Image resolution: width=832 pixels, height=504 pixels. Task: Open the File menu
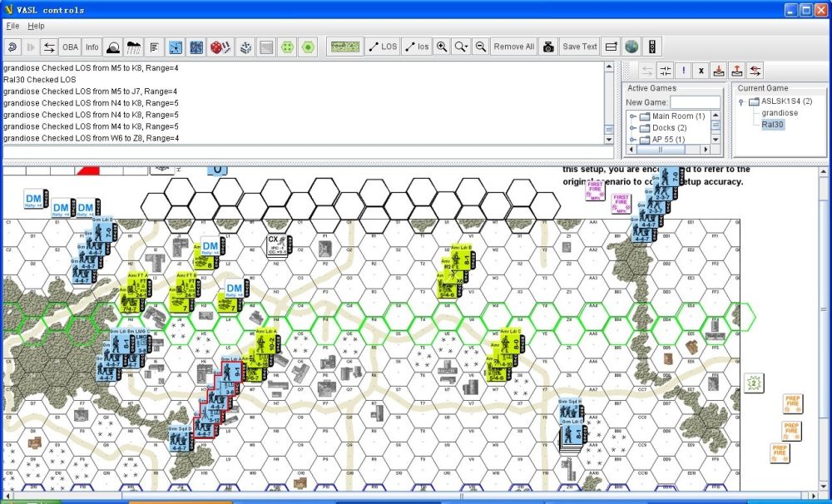point(12,26)
